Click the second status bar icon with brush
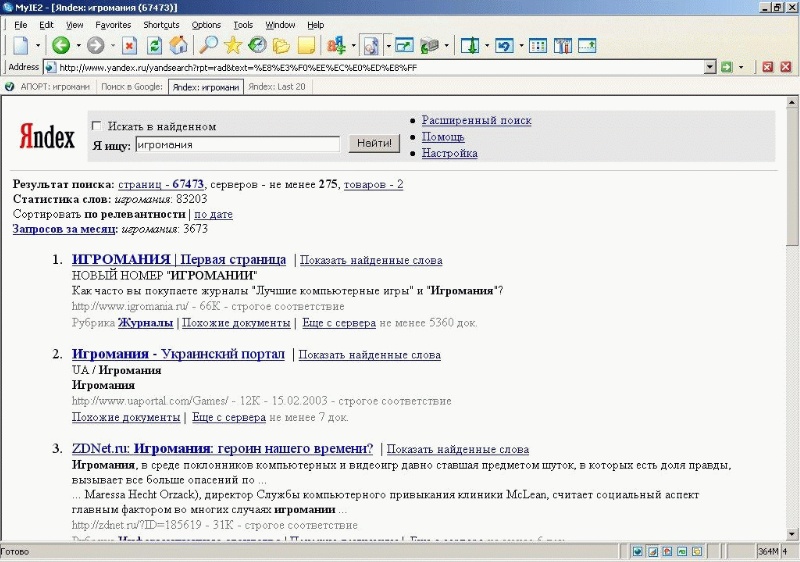The image size is (800, 562). coord(653,551)
